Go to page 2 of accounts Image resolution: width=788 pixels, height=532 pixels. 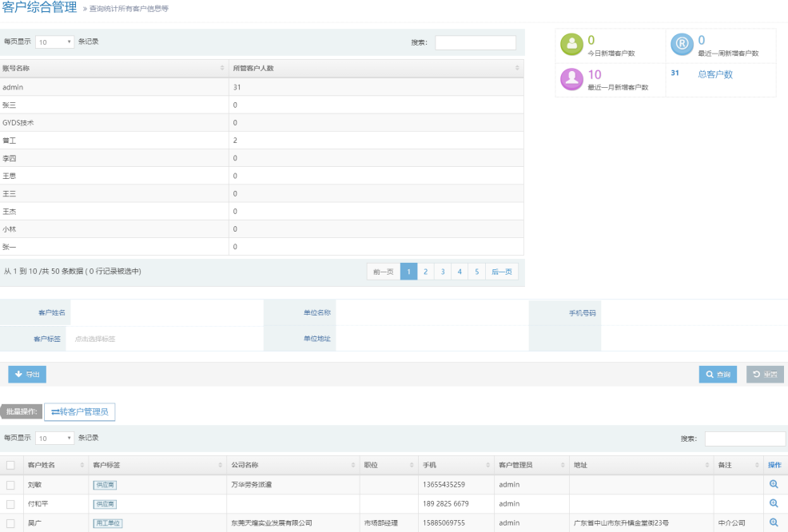425,272
